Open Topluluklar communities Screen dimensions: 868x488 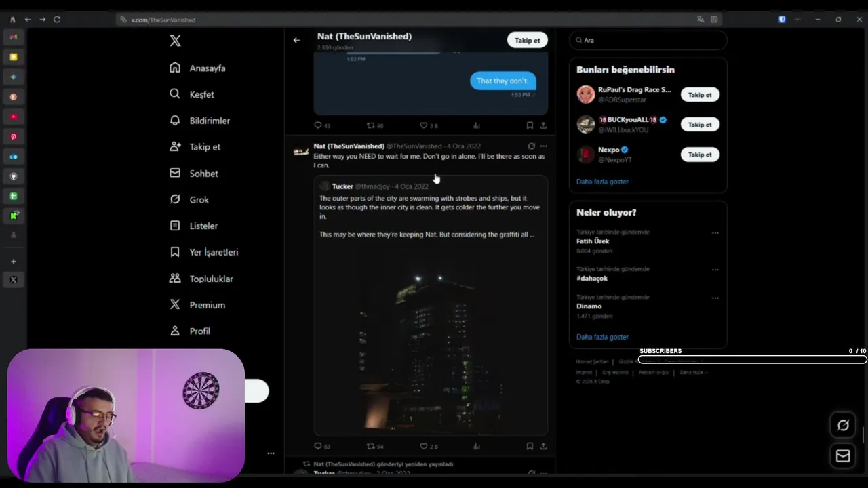[201, 279]
